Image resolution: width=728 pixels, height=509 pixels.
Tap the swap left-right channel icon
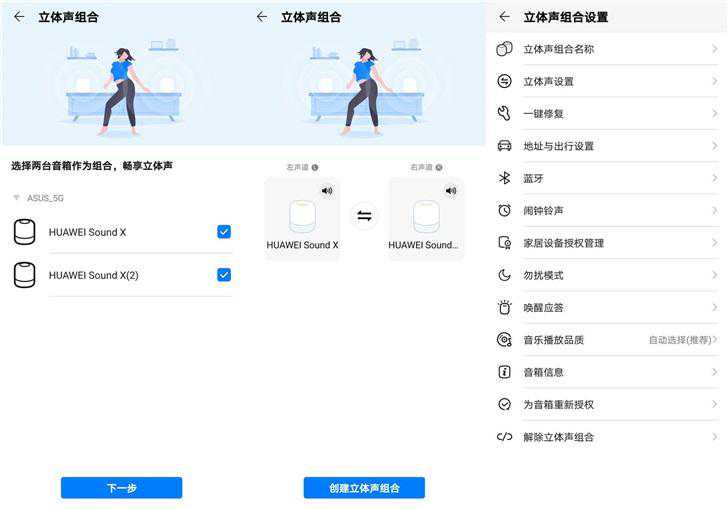coord(364,216)
